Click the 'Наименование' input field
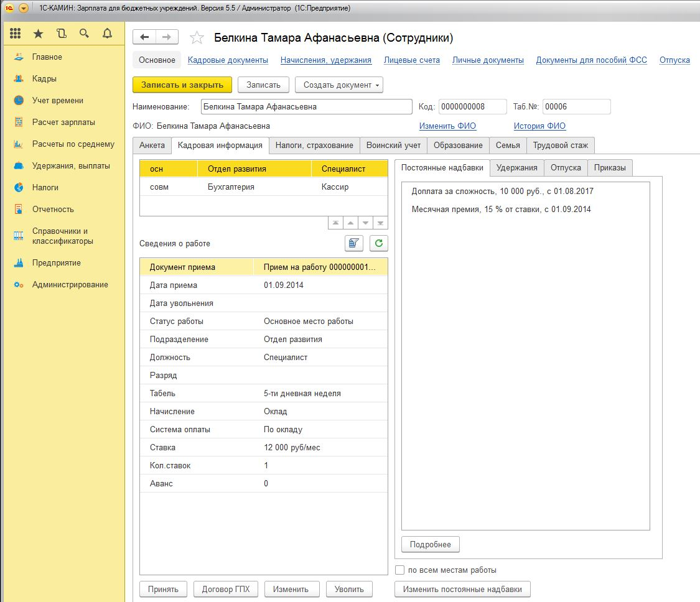 click(x=306, y=106)
